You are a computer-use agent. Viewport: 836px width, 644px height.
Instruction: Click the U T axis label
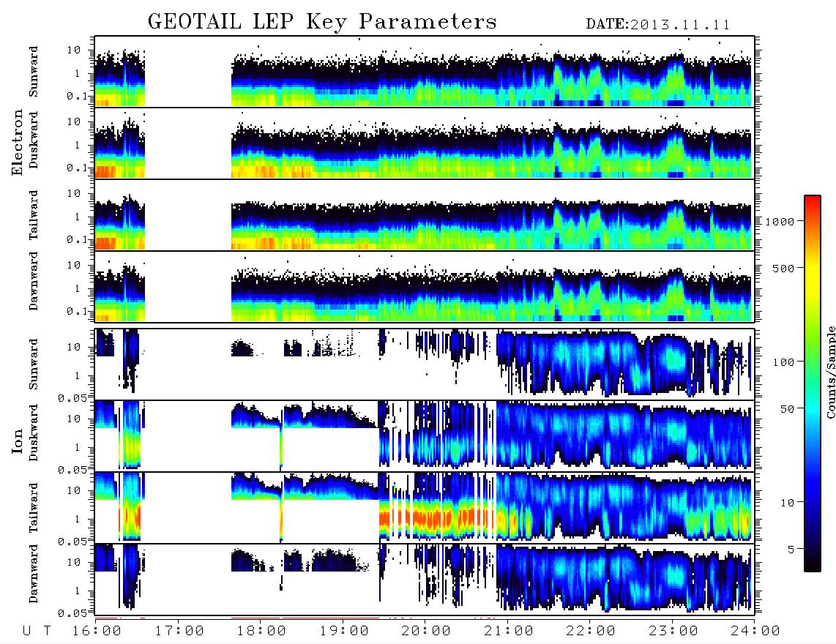pos(37,632)
